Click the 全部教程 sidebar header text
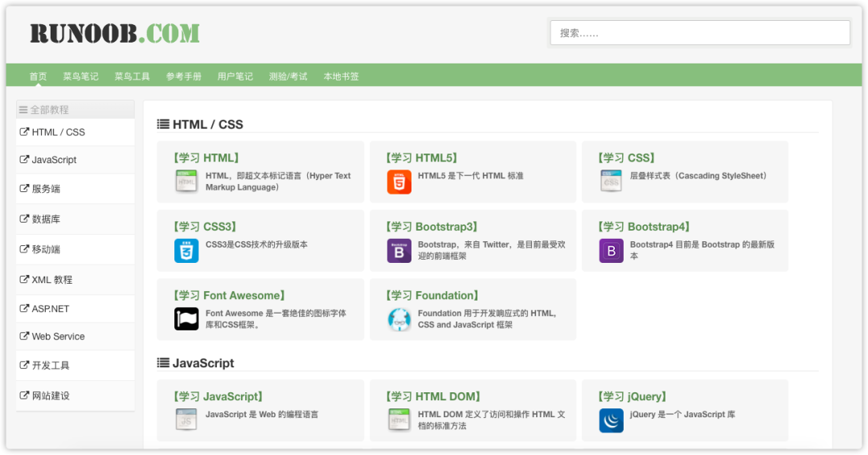The height and width of the screenshot is (455, 868). [x=49, y=109]
